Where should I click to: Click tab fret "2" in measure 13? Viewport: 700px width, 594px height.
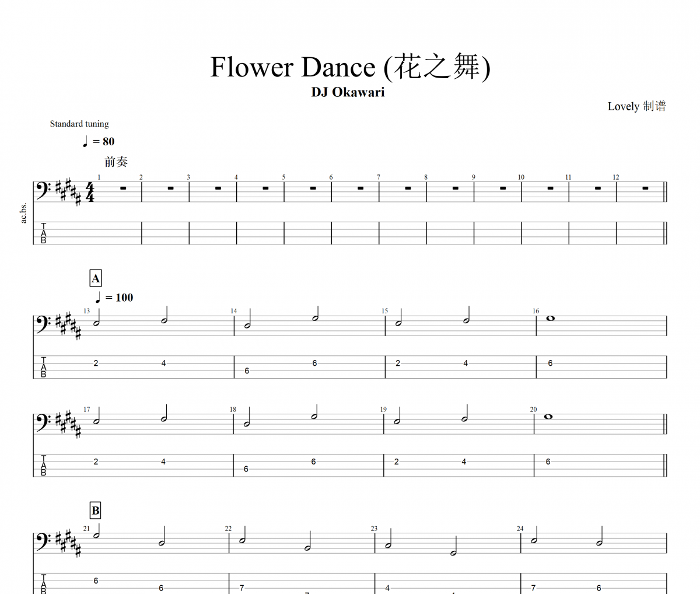pyautogui.click(x=96, y=363)
